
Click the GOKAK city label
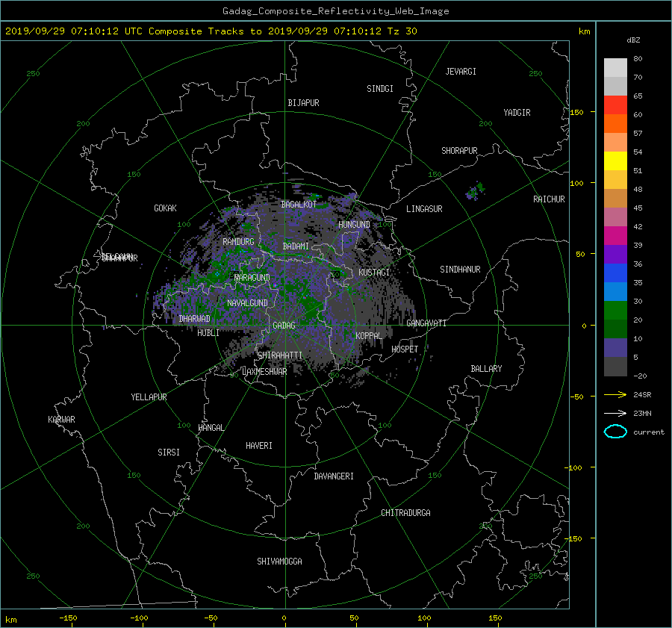click(x=165, y=208)
